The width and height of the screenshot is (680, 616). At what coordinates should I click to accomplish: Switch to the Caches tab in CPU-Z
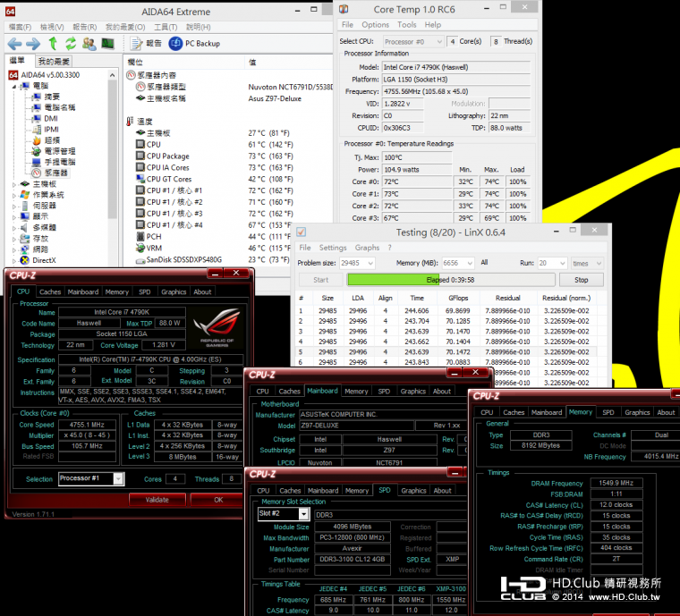50,291
